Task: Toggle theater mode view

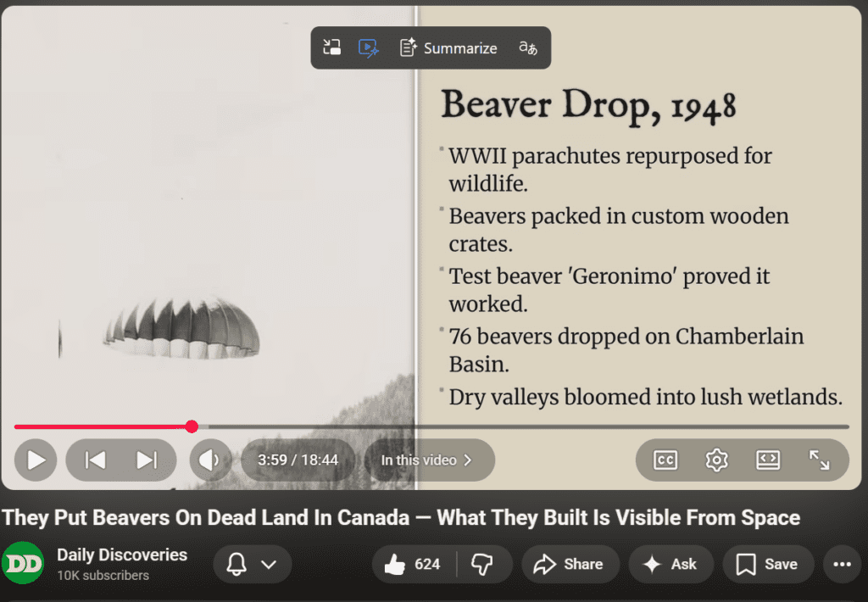Action: [767, 460]
